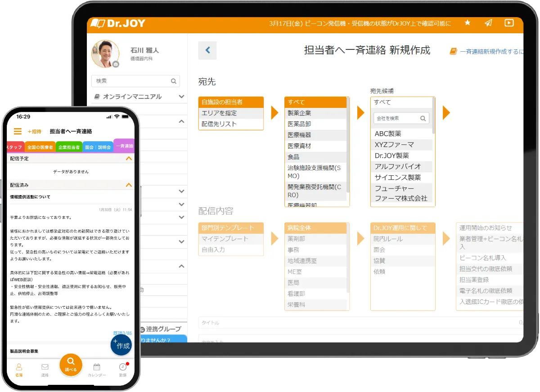Select 医療機器 in the category list
Image resolution: width=540 pixels, height=392 pixels.
315,135
